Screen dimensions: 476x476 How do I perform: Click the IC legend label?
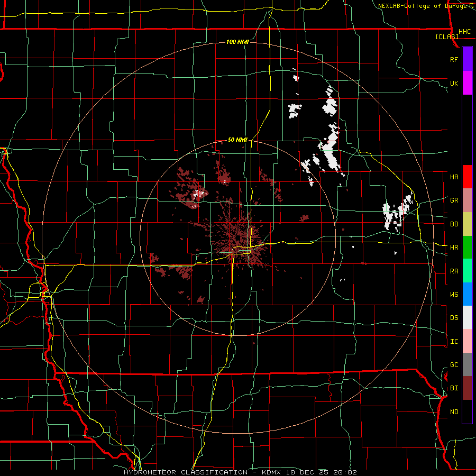[454, 341]
